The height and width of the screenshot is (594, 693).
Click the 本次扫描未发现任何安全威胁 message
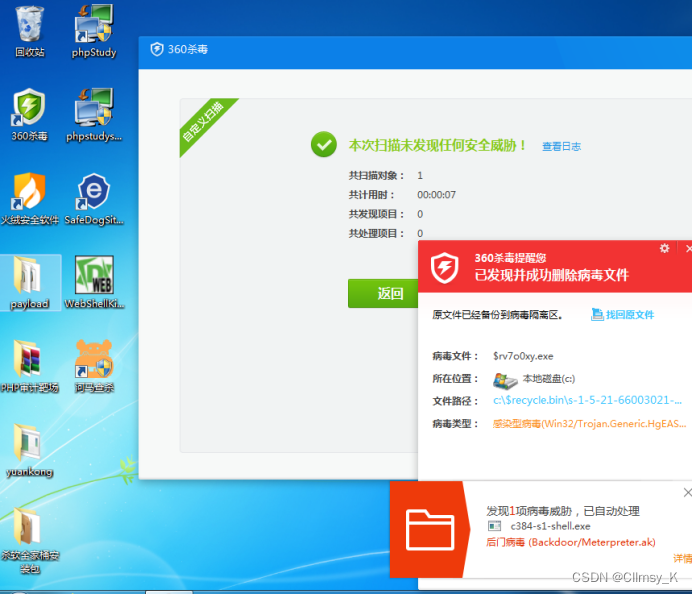[438, 145]
